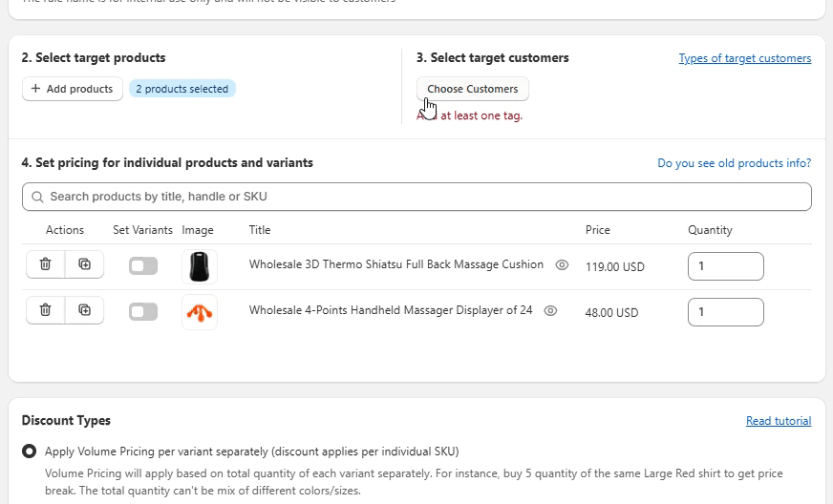Click the '2. Select target products' heading

pos(94,58)
